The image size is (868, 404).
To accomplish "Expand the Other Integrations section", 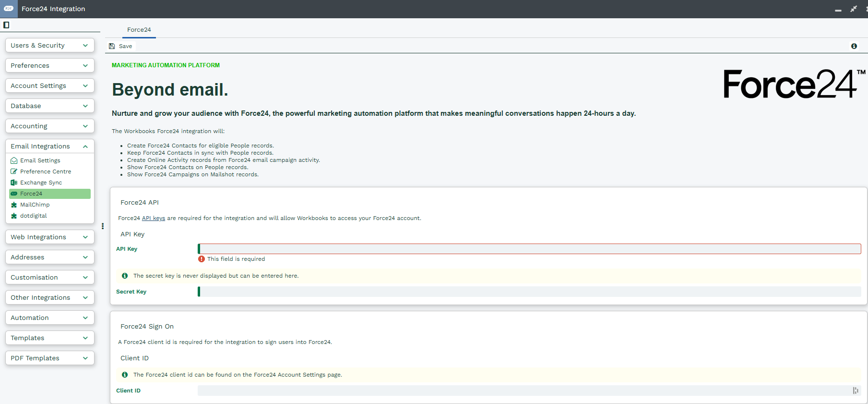I will point(50,297).
